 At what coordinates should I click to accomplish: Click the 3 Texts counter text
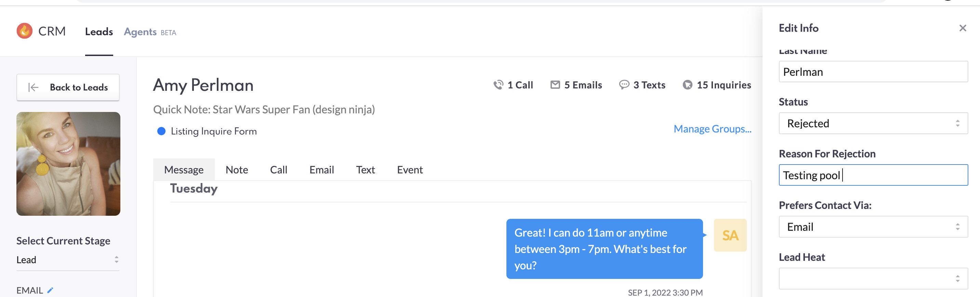point(649,85)
